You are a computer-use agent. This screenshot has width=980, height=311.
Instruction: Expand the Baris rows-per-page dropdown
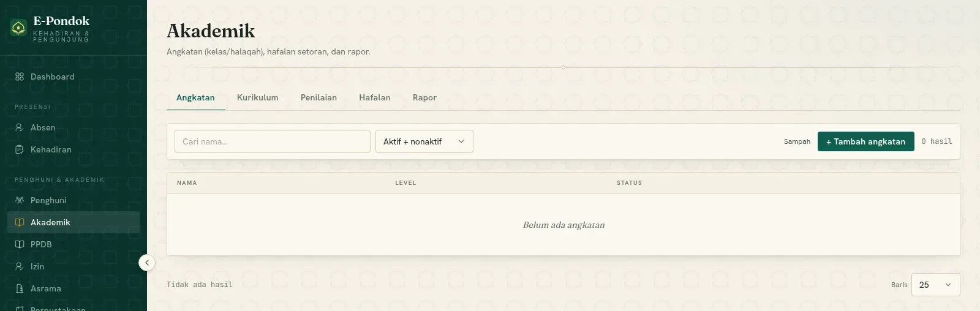pyautogui.click(x=936, y=285)
